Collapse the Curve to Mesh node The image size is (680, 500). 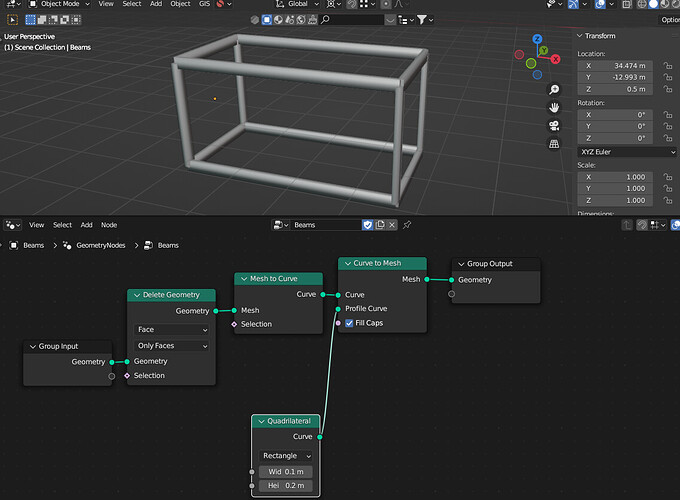click(348, 264)
